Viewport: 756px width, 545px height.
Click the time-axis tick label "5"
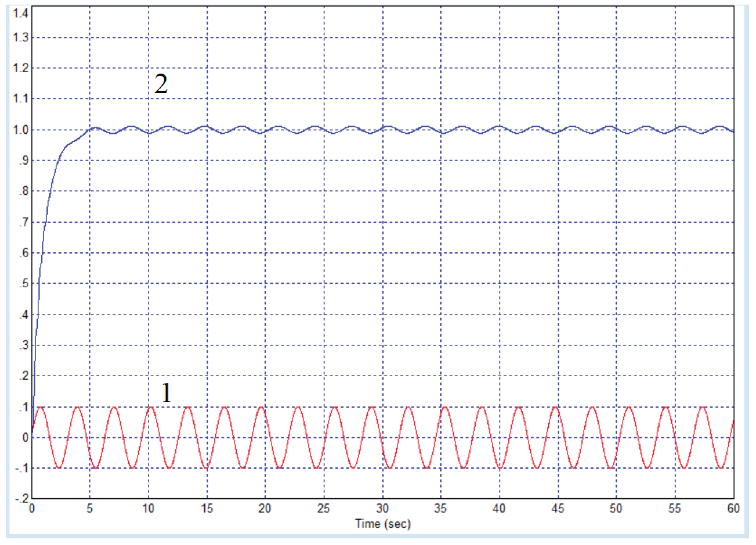(90, 509)
